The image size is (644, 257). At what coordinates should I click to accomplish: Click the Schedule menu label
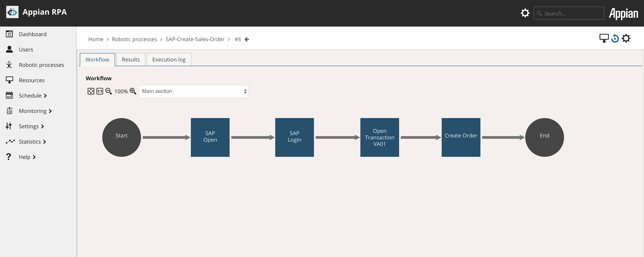(30, 96)
